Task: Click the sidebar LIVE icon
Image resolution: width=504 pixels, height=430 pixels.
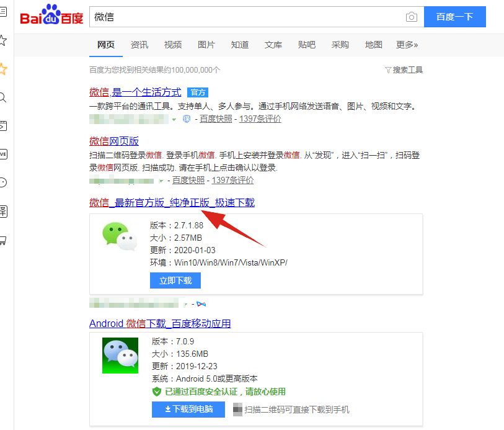Action: [x=3, y=154]
